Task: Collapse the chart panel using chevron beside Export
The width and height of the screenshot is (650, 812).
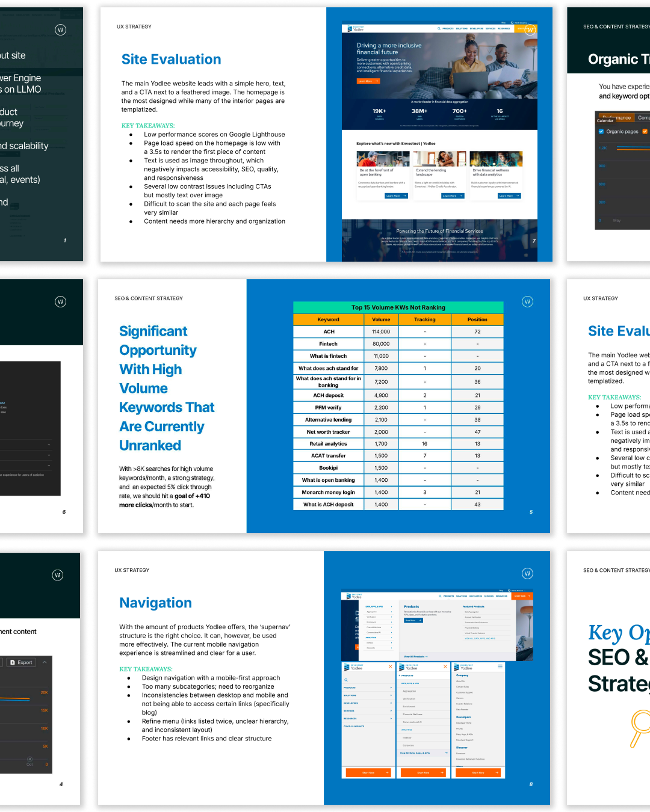Action: (x=44, y=662)
